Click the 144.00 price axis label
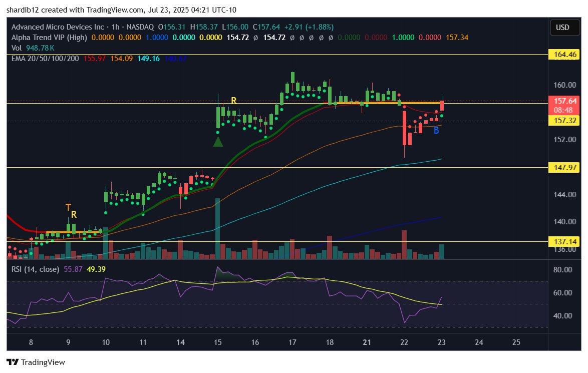The width and height of the screenshot is (588, 373). [x=564, y=195]
